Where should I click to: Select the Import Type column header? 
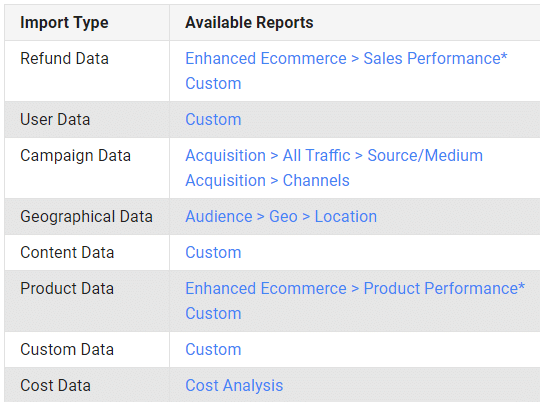coord(64,23)
